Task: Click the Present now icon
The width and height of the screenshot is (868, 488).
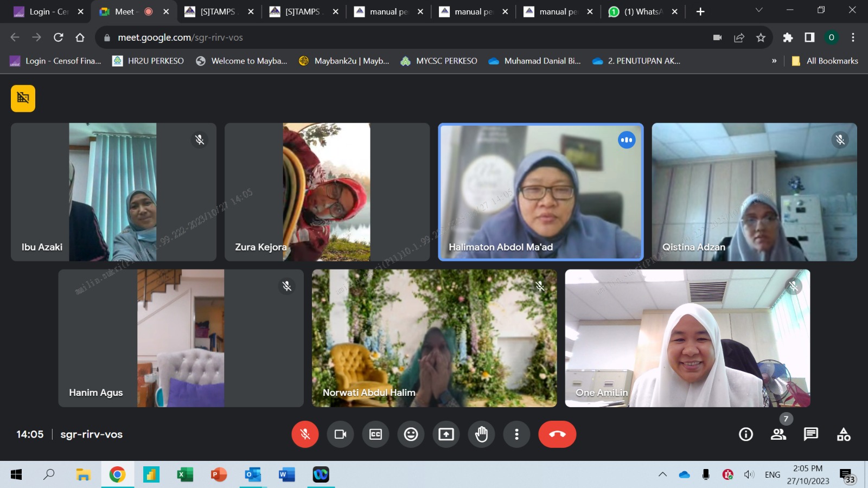Action: [446, 434]
